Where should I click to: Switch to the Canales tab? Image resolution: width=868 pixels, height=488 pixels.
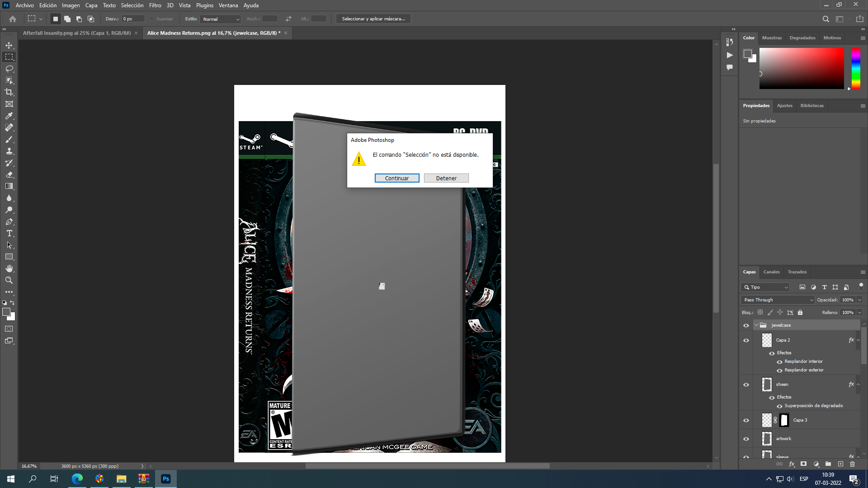[771, 272]
